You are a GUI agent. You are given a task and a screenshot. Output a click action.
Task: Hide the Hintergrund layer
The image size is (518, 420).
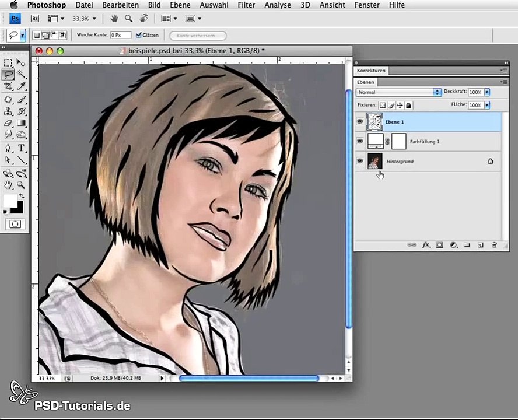tap(360, 161)
